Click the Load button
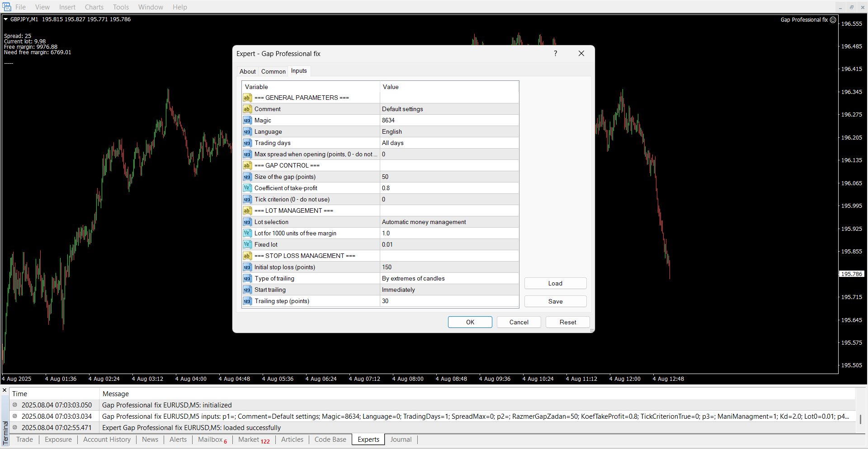Screen dimensions: 868x449 [555, 284]
